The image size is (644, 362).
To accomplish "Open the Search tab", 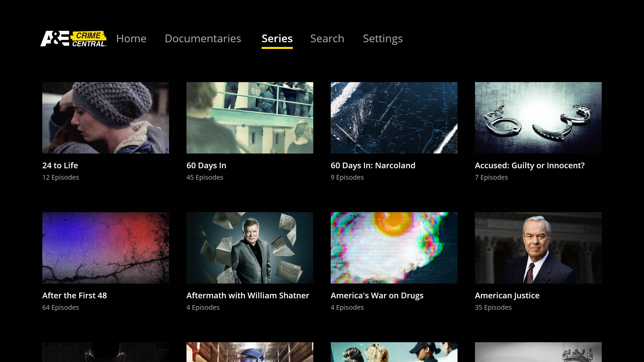I will pyautogui.click(x=327, y=39).
